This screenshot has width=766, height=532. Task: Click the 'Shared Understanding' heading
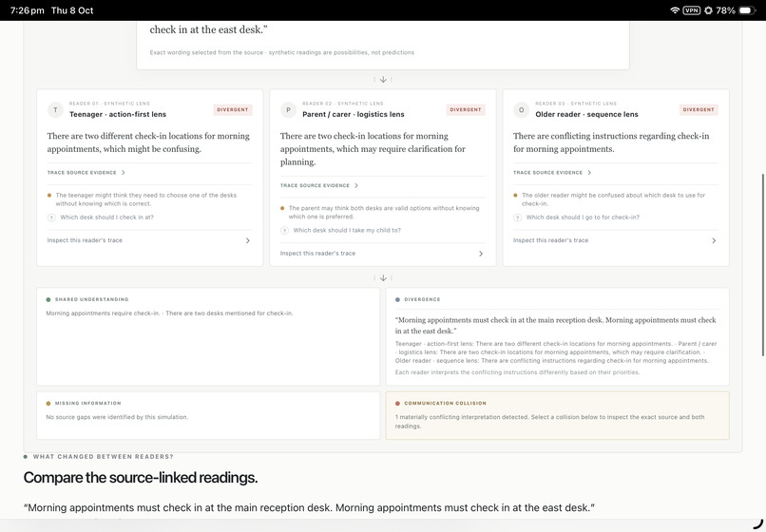92,299
